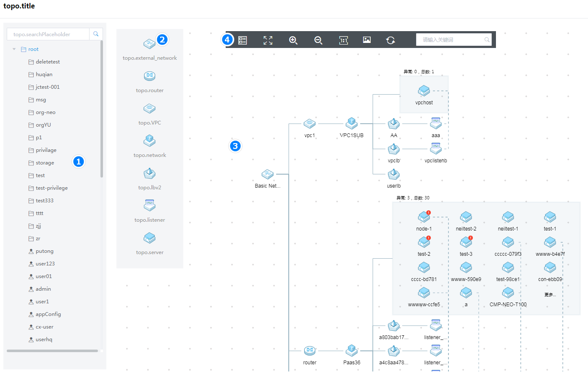This screenshot has height=374, width=588.
Task: Focus the tree search input field
Action: (x=48, y=34)
